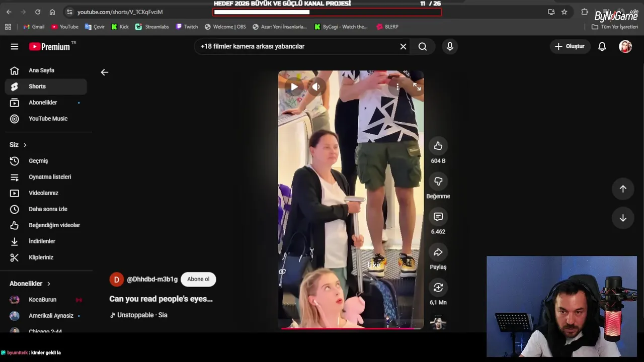
Task: Open the Streamlabs bookmark
Action: 152,27
